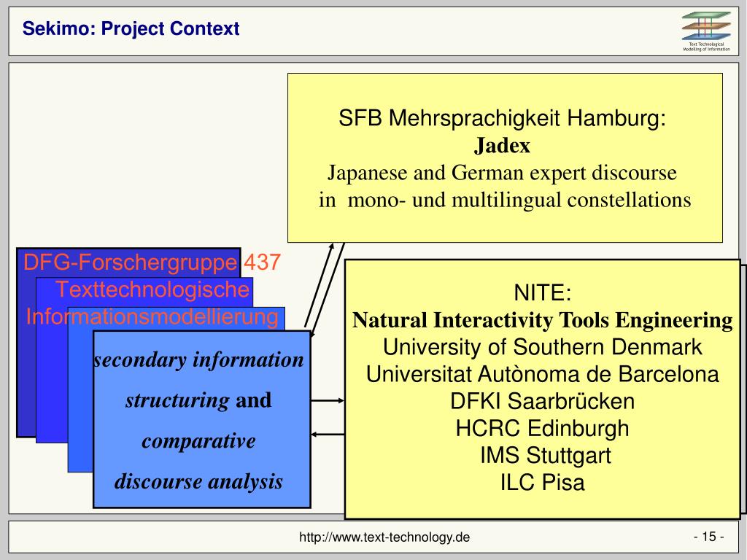Click 'Universitat Autònoma de Barcelona' entry
747x560 pixels.
542,374
